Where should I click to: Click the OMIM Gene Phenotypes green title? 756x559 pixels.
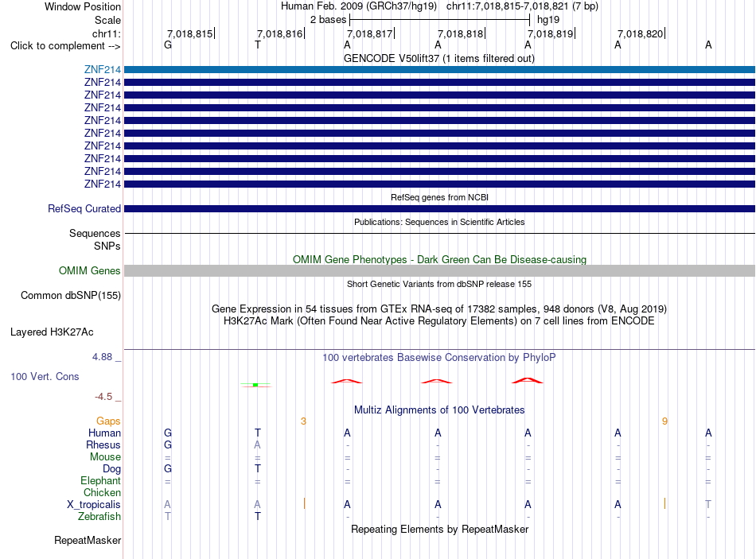[439, 259]
